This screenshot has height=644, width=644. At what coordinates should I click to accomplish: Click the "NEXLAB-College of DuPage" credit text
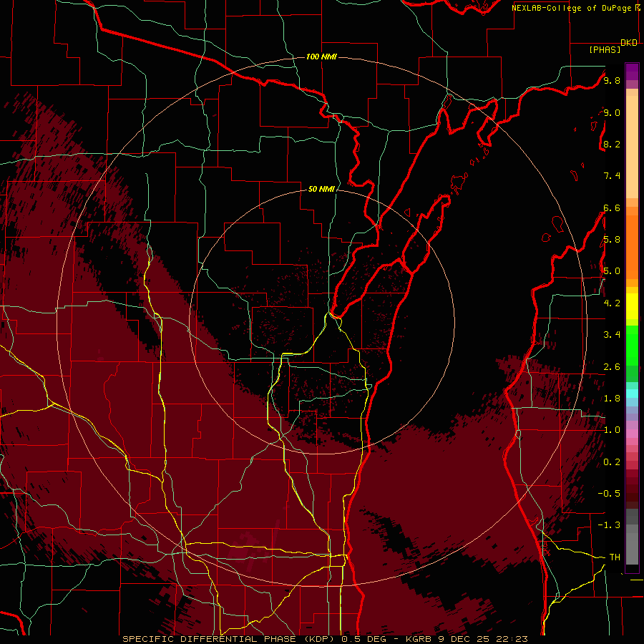pyautogui.click(x=572, y=8)
